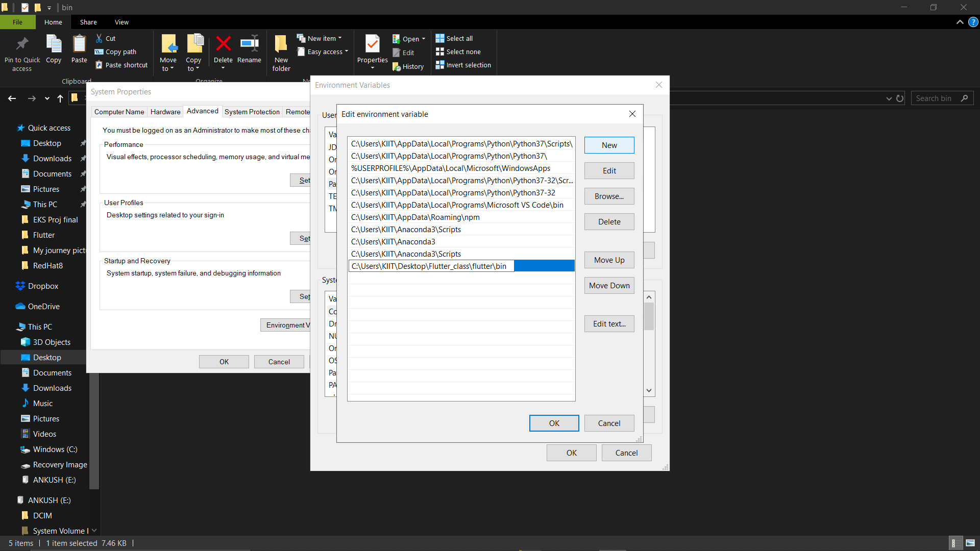Click the Help question mark icon

[x=973, y=22]
